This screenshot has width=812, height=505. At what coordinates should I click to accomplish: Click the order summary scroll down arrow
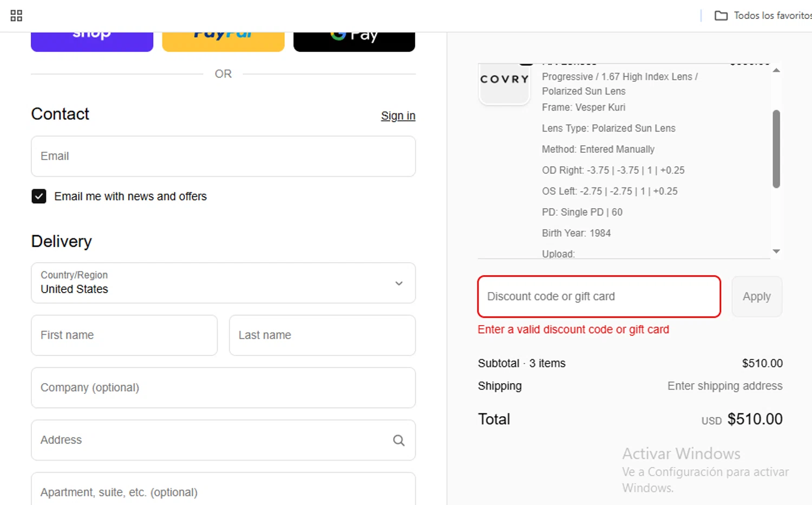coord(776,251)
